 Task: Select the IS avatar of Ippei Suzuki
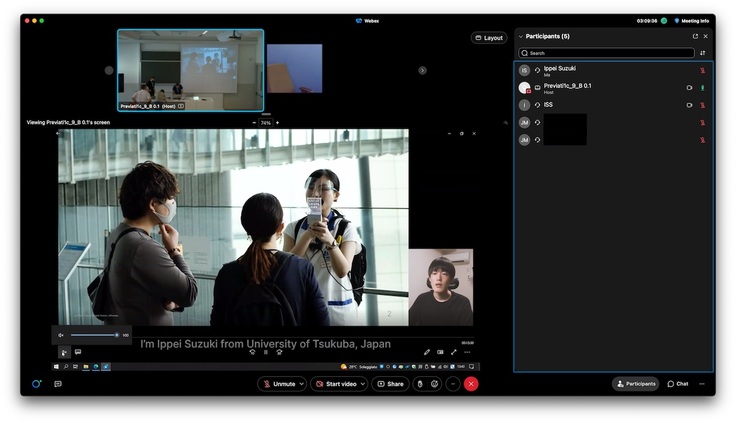pyautogui.click(x=524, y=70)
